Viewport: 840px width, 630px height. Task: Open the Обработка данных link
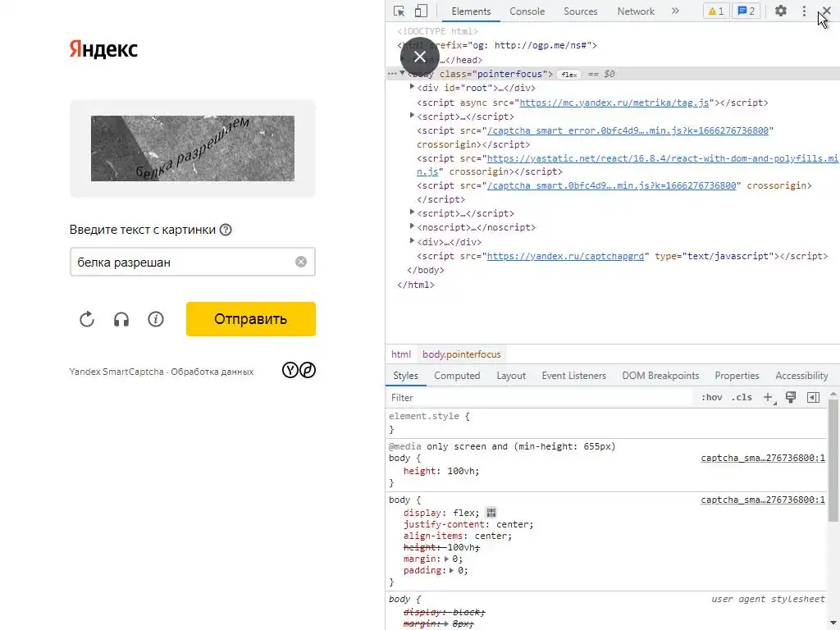212,372
